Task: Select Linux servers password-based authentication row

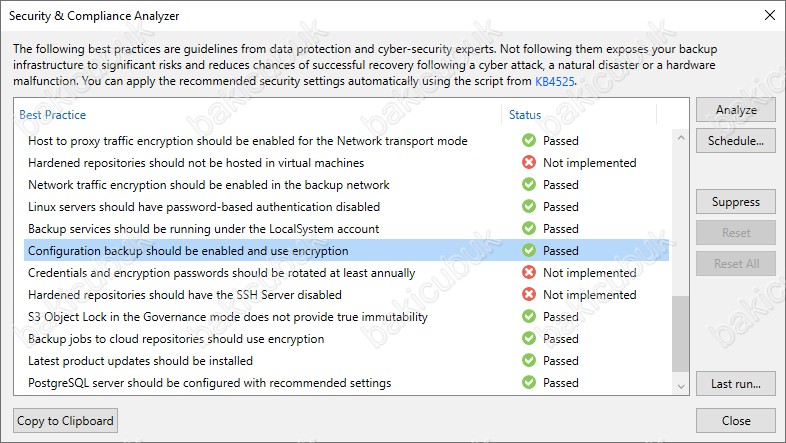Action: click(346, 206)
